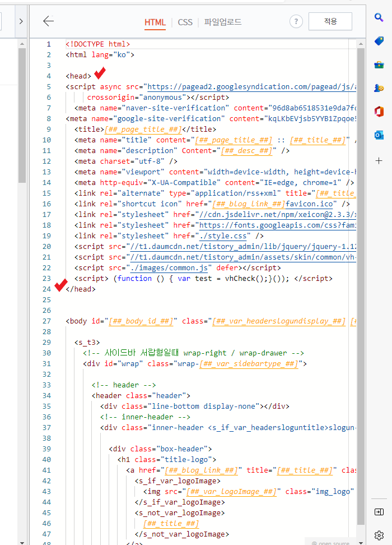Click the <s_if_var_logoImage> opening tag
The image size is (392, 545).
[x=178, y=481]
